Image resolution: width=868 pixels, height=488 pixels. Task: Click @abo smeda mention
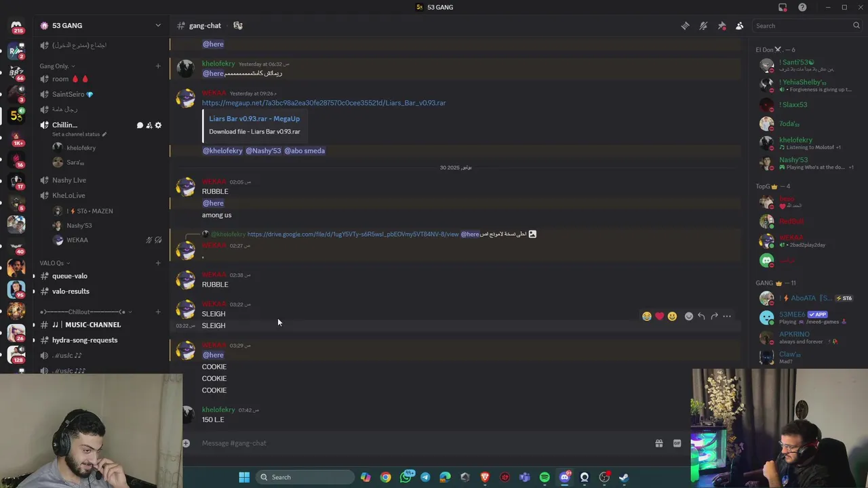(304, 150)
